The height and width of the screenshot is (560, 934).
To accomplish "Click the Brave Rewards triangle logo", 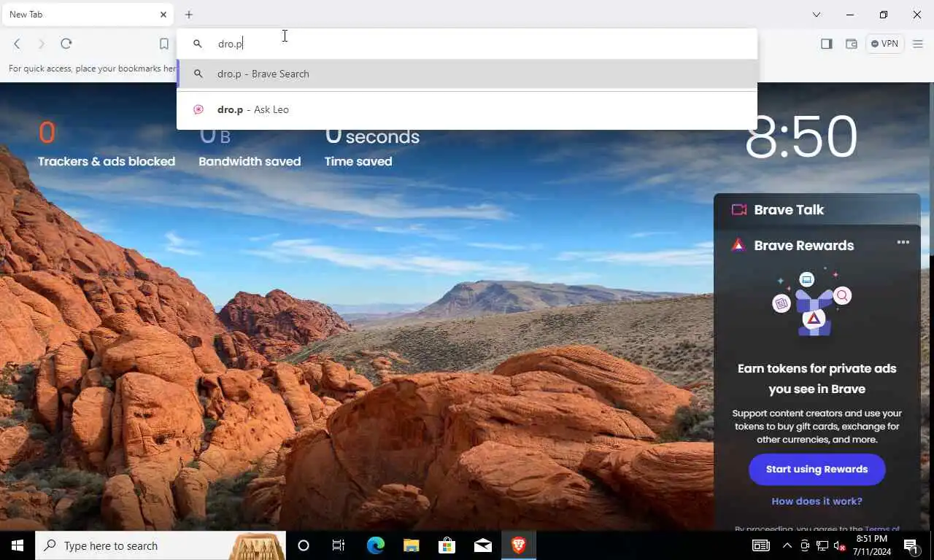I will (x=738, y=245).
